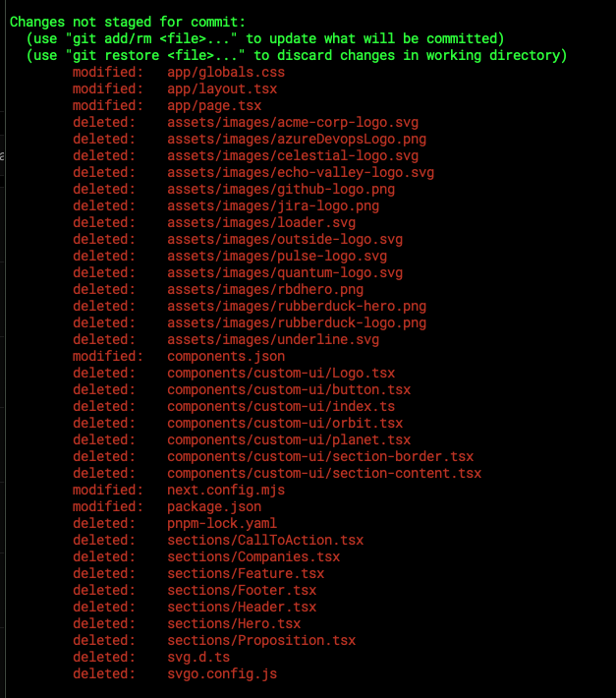Click the app/globals.css file path
The image size is (616, 698).
226,72
